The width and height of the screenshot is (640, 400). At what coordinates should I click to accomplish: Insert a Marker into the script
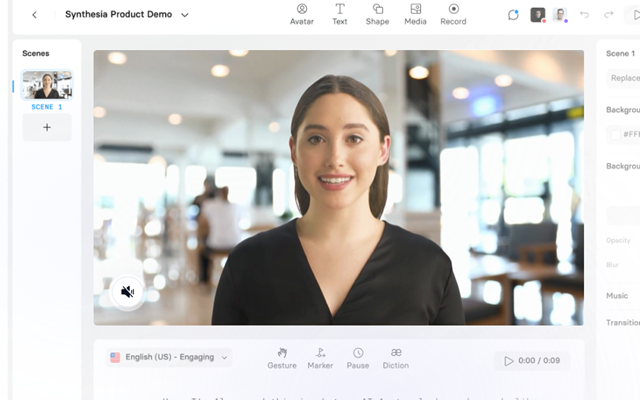(x=320, y=359)
